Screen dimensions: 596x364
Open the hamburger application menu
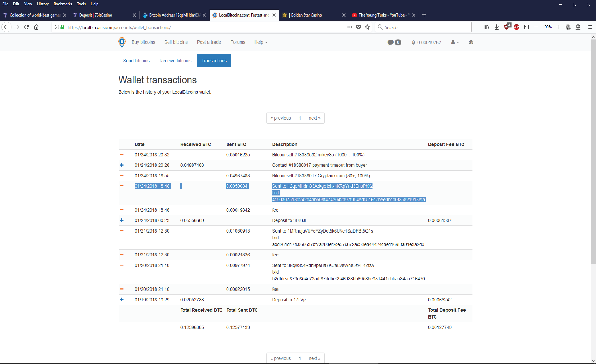(x=590, y=27)
